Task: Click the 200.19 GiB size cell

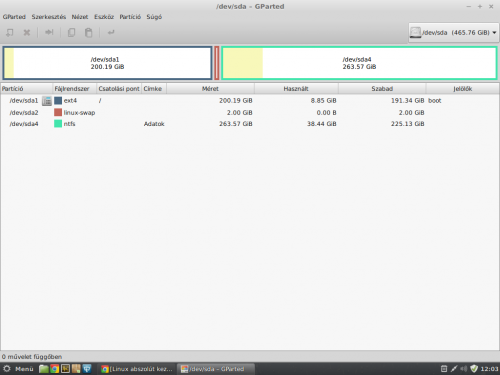Action: 236,100
